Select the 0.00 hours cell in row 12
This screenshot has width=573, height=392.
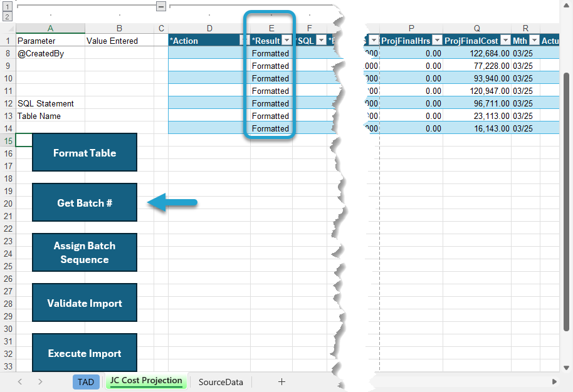click(411, 103)
